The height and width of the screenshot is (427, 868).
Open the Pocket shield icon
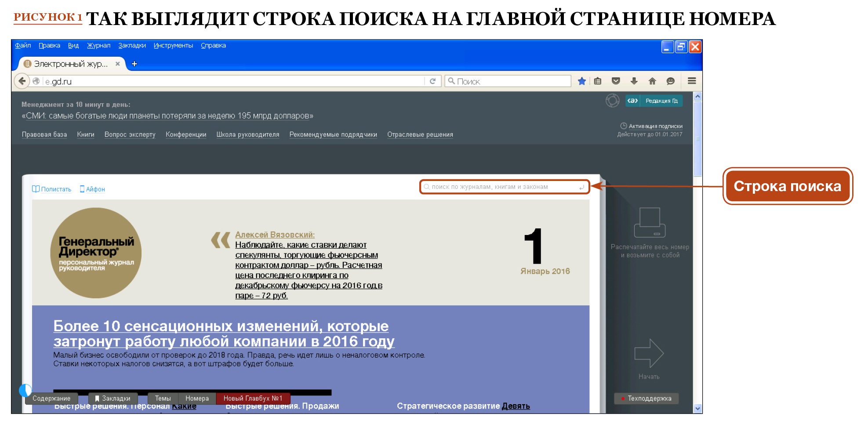point(616,81)
